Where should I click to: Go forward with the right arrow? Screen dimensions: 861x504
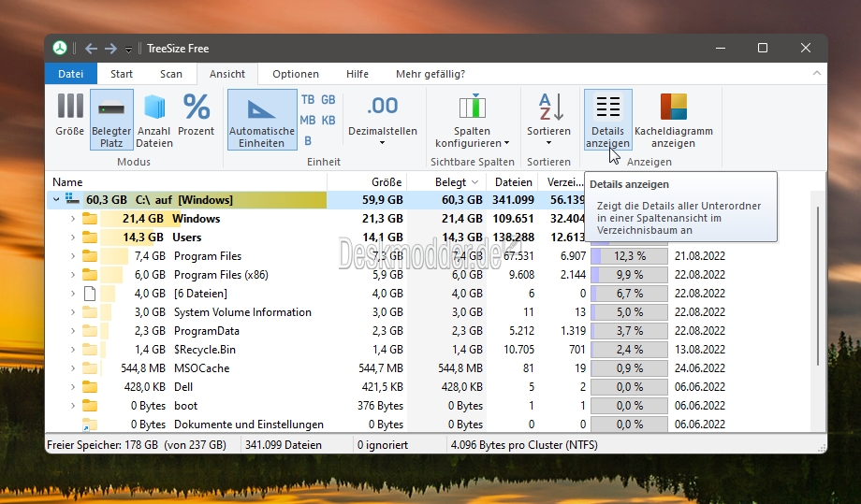coord(110,49)
